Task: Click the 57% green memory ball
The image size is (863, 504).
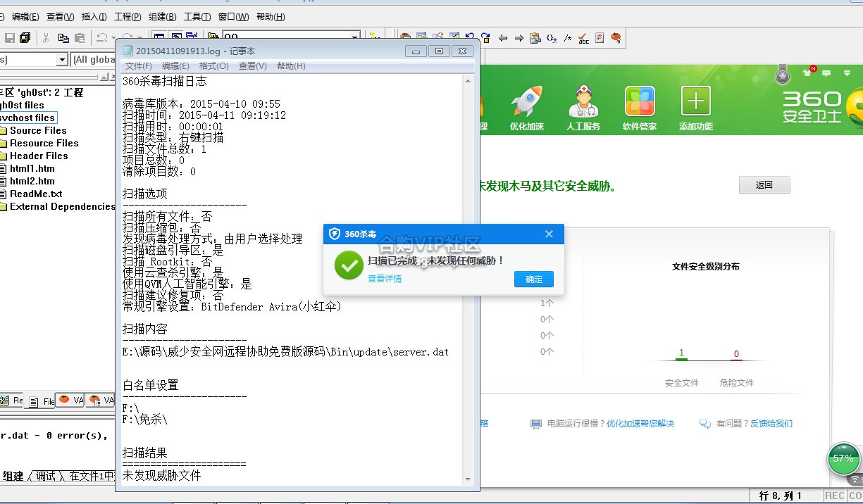Action: 843,459
